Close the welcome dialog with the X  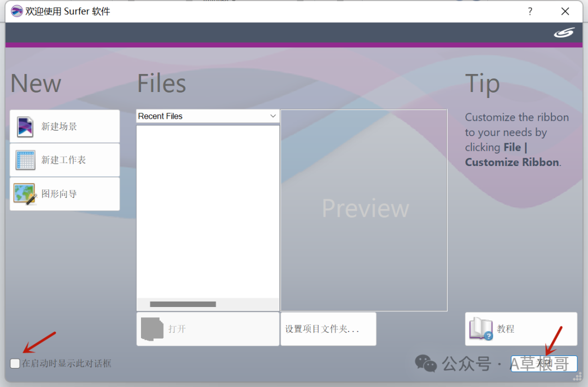click(x=565, y=11)
